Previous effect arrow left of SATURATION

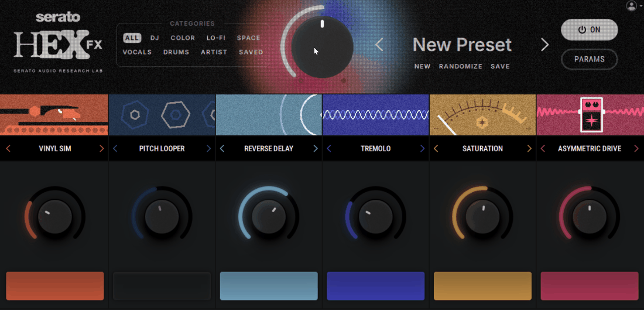click(436, 148)
